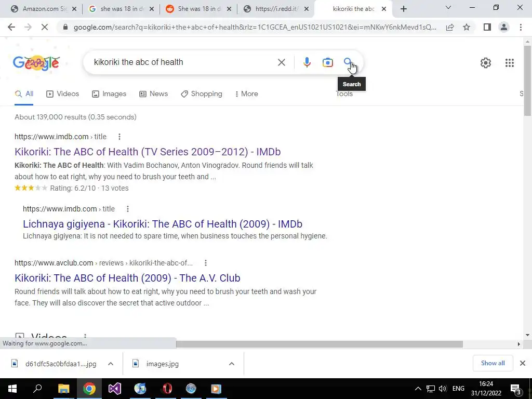Close the Reddit 'She was 18' tab

click(x=229, y=9)
